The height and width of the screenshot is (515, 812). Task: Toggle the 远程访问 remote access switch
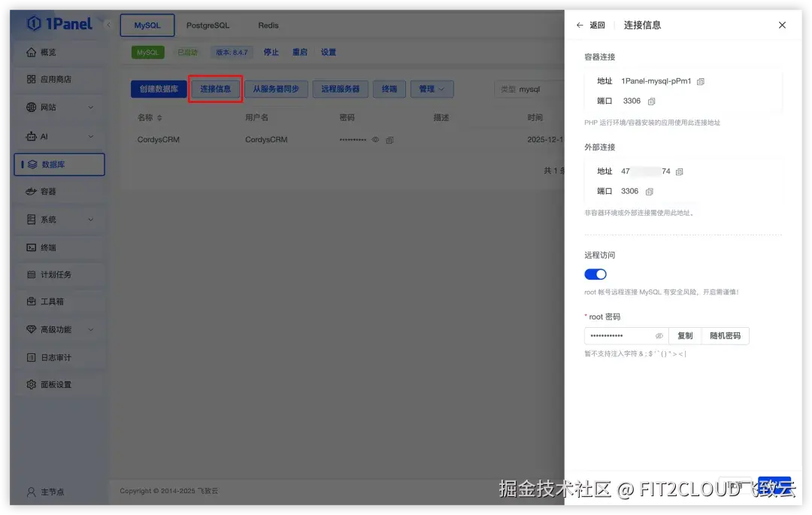click(x=595, y=274)
